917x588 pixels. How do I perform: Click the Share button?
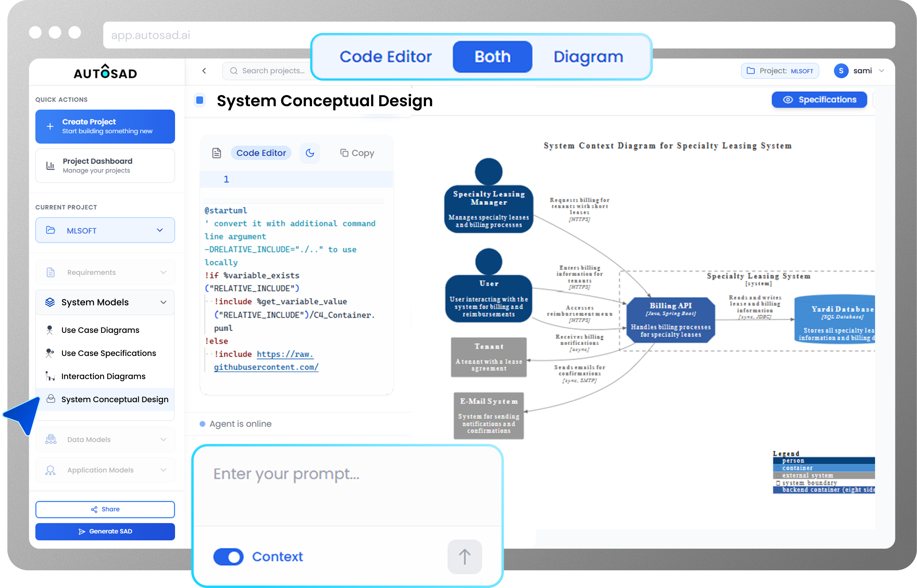pos(105,509)
